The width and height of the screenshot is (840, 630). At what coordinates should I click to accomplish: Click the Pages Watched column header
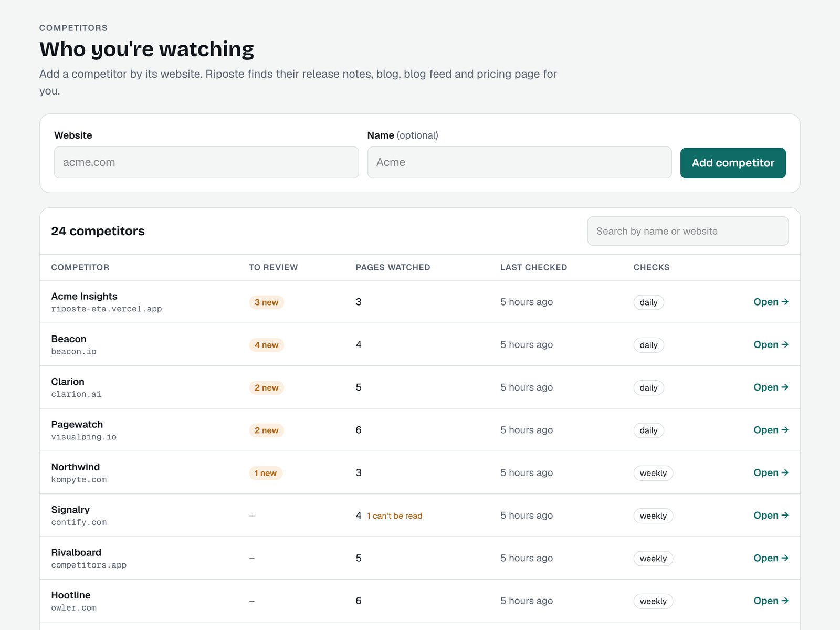coord(393,267)
